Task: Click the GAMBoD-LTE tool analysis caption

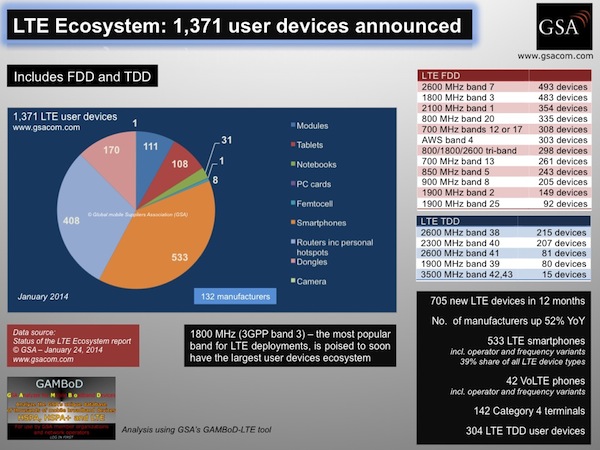Action: click(x=196, y=430)
